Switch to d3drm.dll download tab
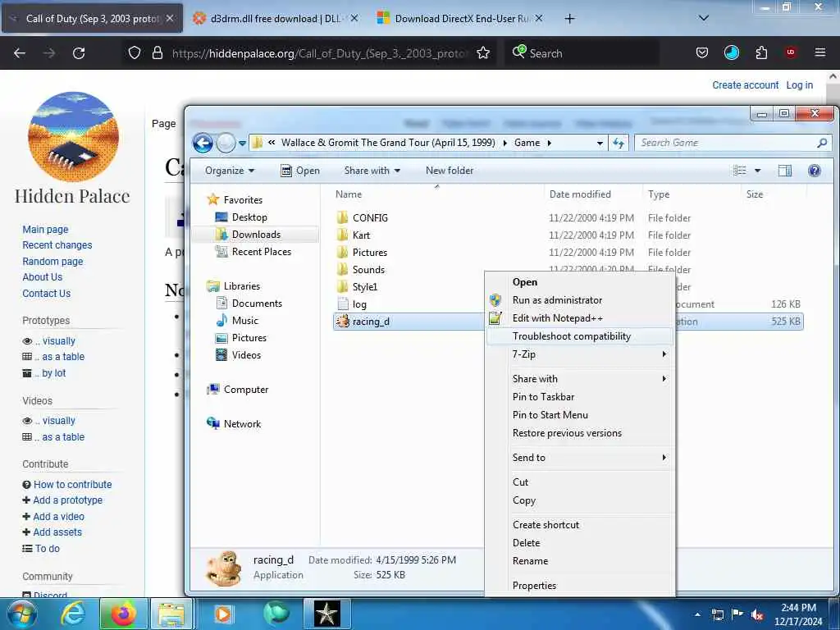Image resolution: width=840 pixels, height=630 pixels. (x=276, y=18)
